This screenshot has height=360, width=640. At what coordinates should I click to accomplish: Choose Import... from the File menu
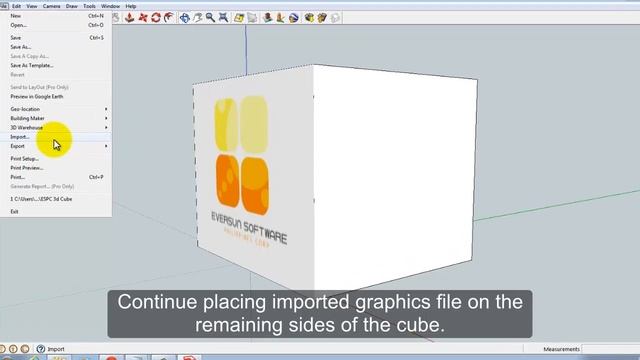click(56, 137)
